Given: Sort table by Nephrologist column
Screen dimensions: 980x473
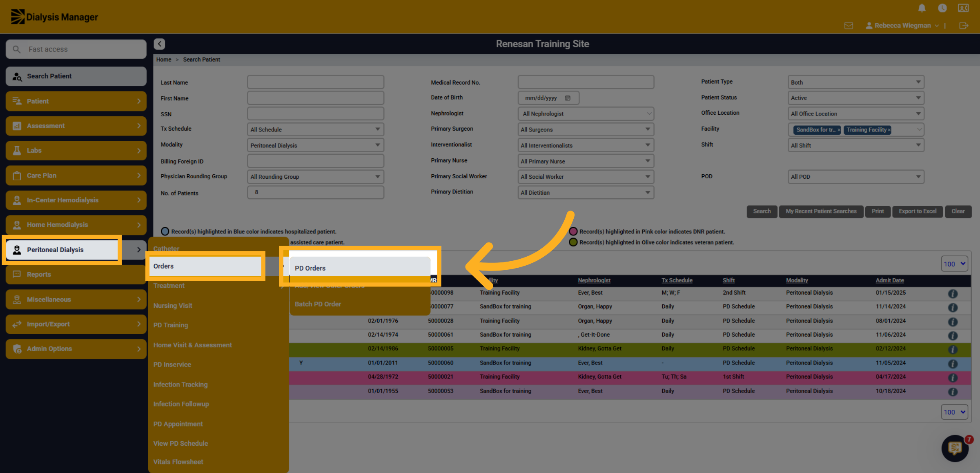Looking at the screenshot, I should click(x=594, y=280).
